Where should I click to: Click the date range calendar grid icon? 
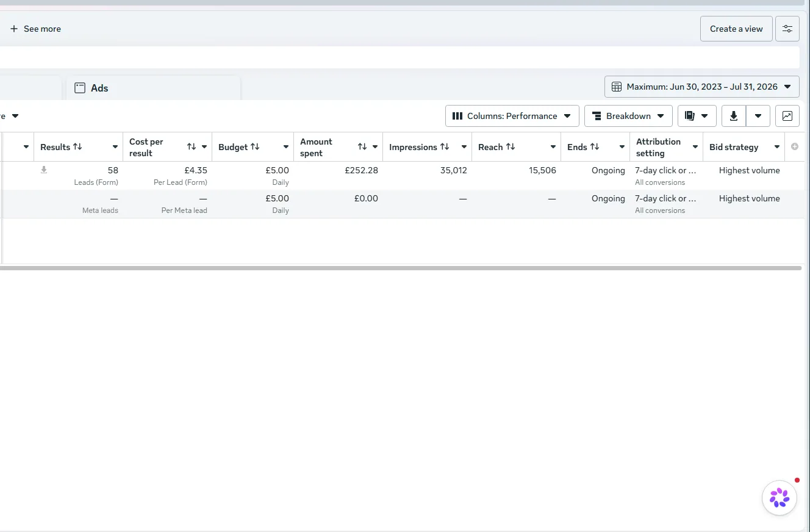point(617,87)
